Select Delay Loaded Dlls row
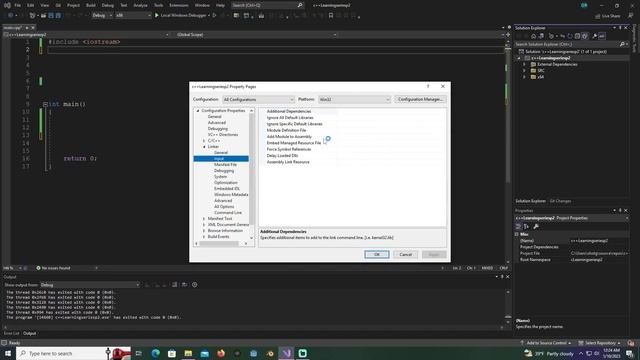This screenshot has width=640, height=360. (353, 156)
